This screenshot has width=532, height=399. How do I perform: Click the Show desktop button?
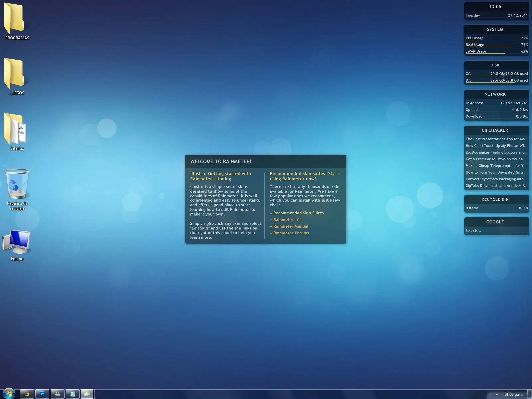(530, 394)
